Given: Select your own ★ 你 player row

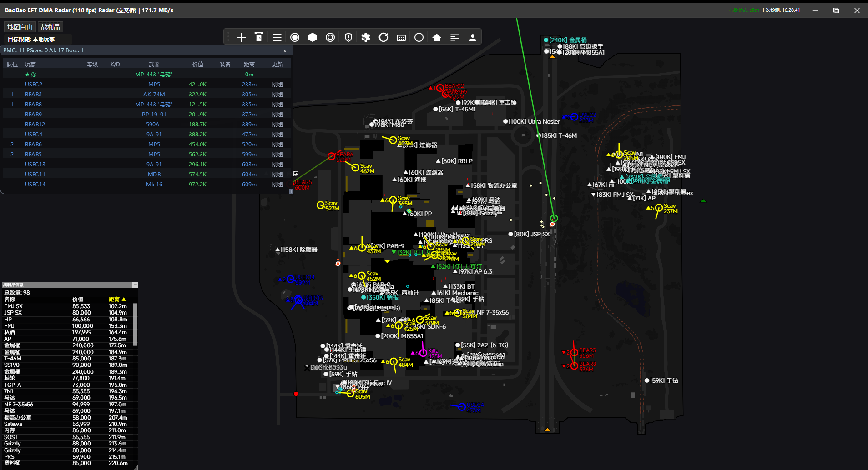Looking at the screenshot, I should tap(146, 75).
